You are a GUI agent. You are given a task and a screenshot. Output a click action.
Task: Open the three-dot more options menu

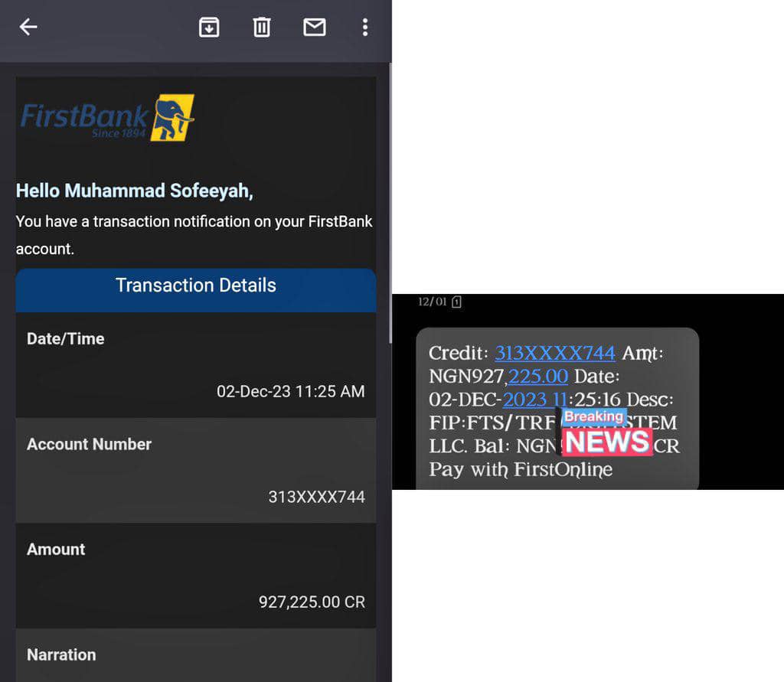(365, 28)
